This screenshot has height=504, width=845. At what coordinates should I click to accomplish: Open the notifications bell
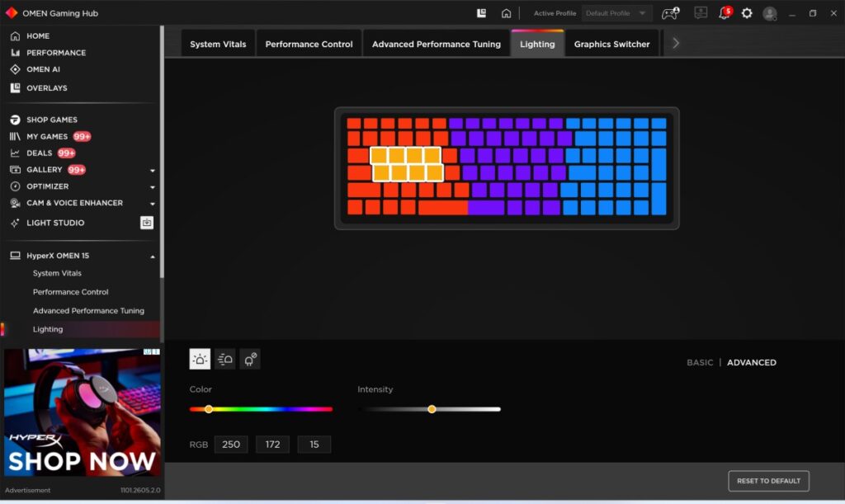point(725,13)
